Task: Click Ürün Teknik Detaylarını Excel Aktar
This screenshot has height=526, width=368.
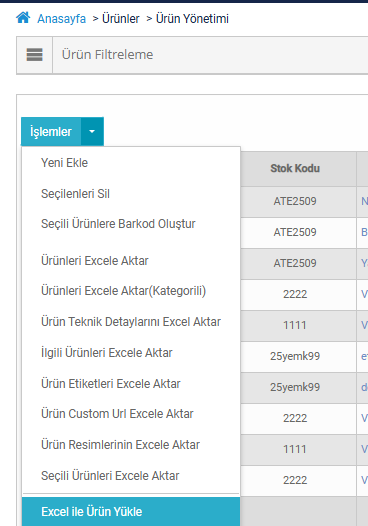Action: point(131,322)
